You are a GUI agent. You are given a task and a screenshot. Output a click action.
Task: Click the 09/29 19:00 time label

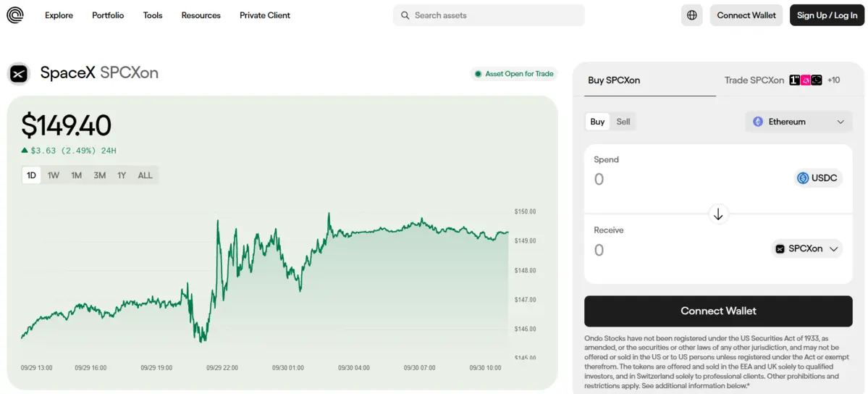pos(156,367)
